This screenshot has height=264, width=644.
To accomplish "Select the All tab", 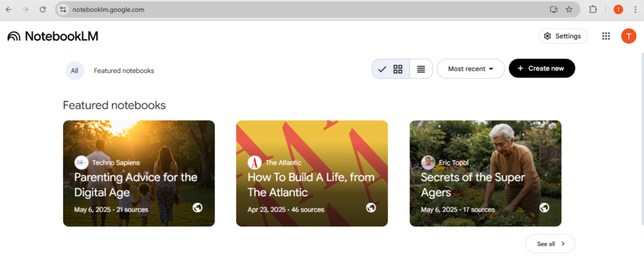I will click(74, 71).
